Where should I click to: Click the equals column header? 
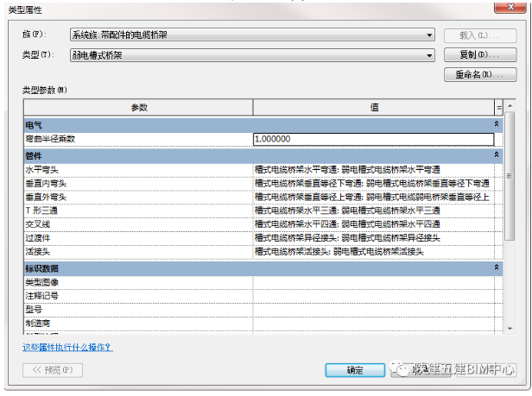coord(499,108)
